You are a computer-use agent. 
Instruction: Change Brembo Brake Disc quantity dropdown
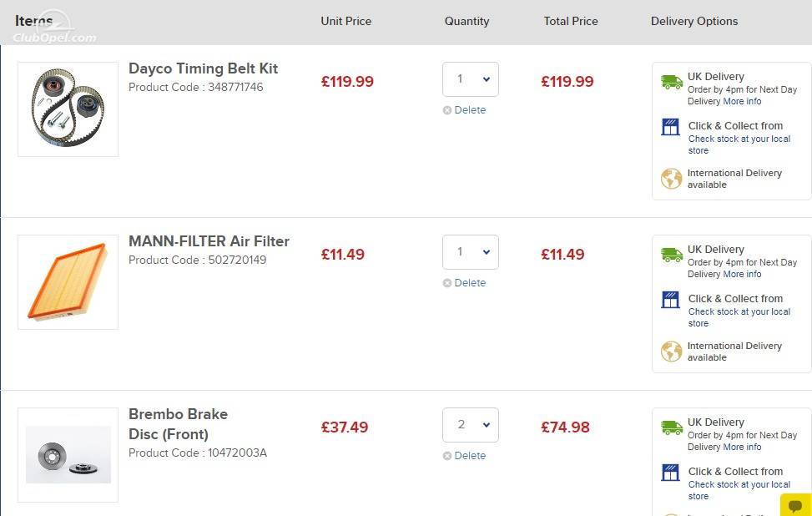[470, 425]
